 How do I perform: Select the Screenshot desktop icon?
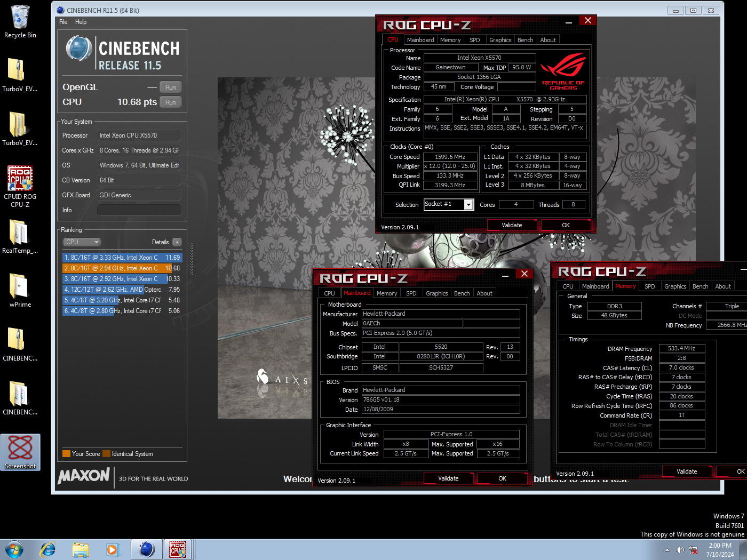point(20,452)
